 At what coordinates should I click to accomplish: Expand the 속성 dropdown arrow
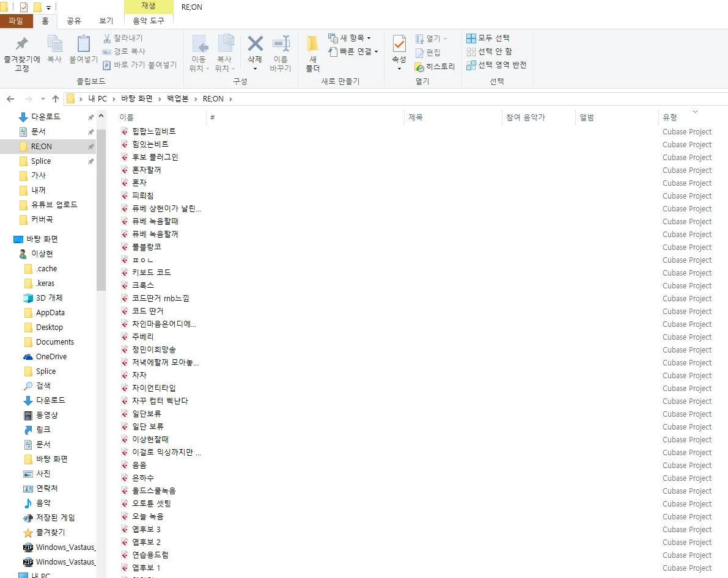click(399, 68)
